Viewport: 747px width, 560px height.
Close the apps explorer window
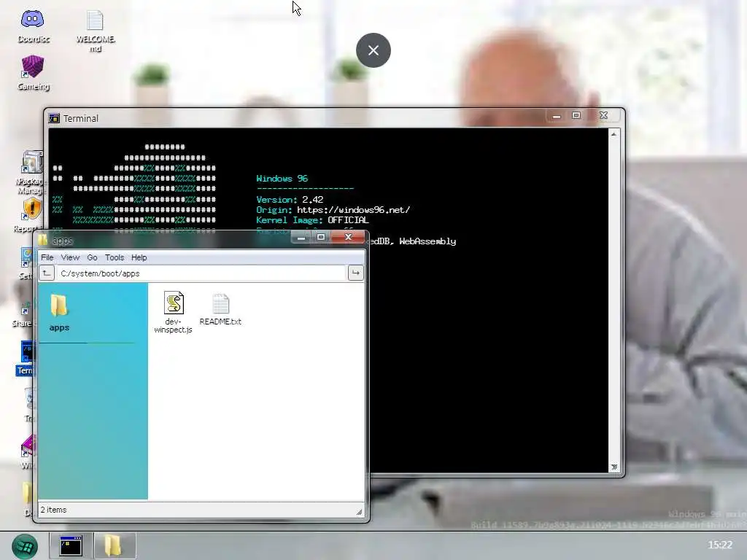point(348,237)
